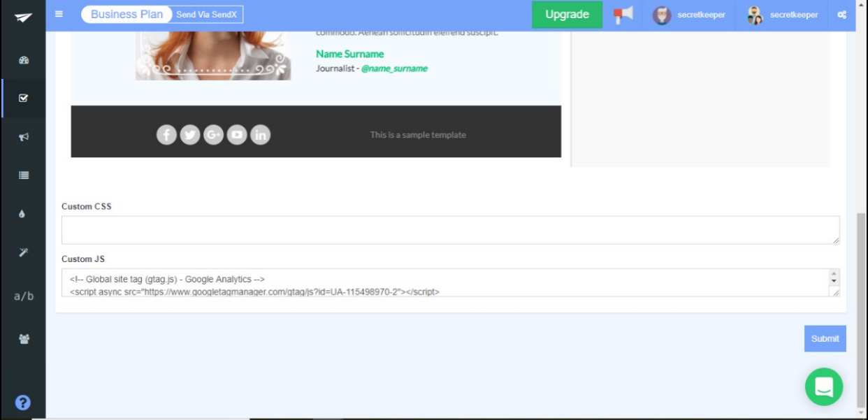Image resolution: width=868 pixels, height=420 pixels.
Task: Click inside the Custom JS text area
Action: tap(450, 282)
